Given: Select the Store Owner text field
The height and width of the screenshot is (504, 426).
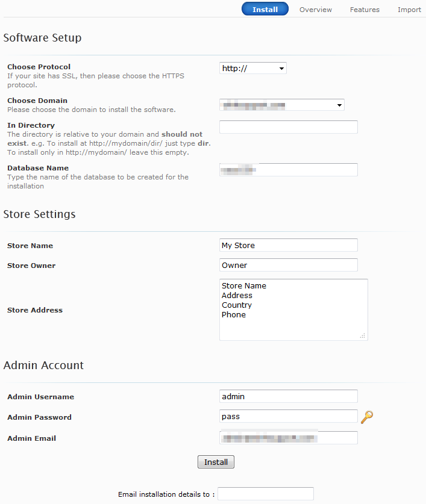Looking at the screenshot, I should pyautogui.click(x=288, y=266).
